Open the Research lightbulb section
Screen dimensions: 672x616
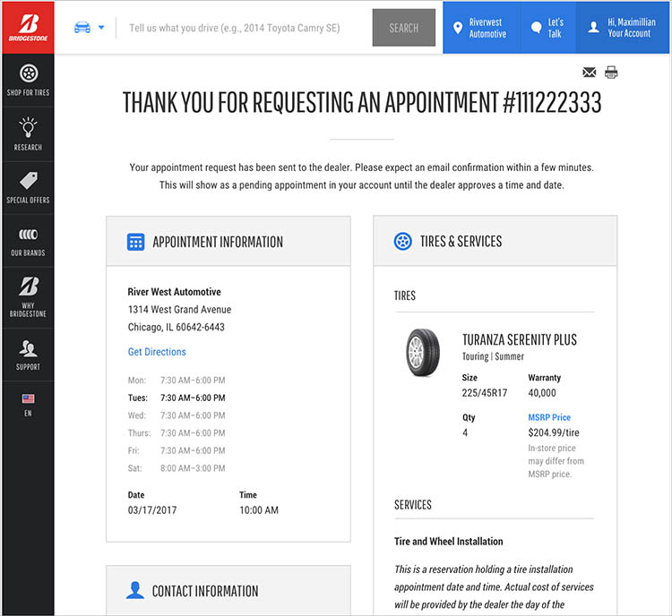(27, 133)
